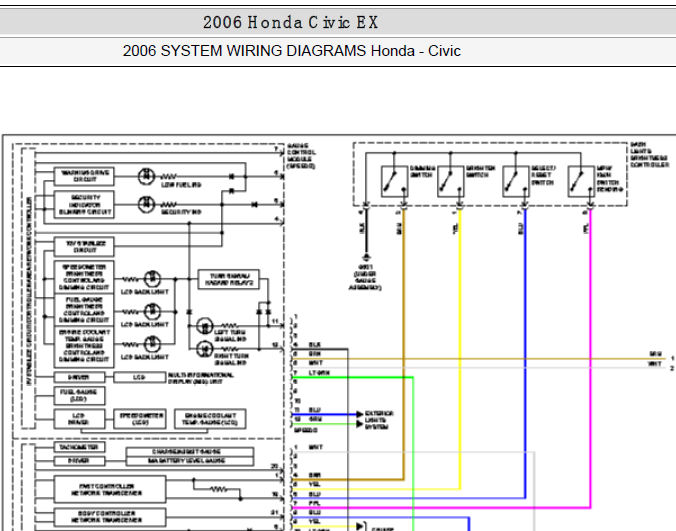Viewport: 676px width, 531px height.
Task: Click '2006 SYSTEM WIRING DIAGRAMS Honda - Civic' subtitle
Action: (292, 51)
